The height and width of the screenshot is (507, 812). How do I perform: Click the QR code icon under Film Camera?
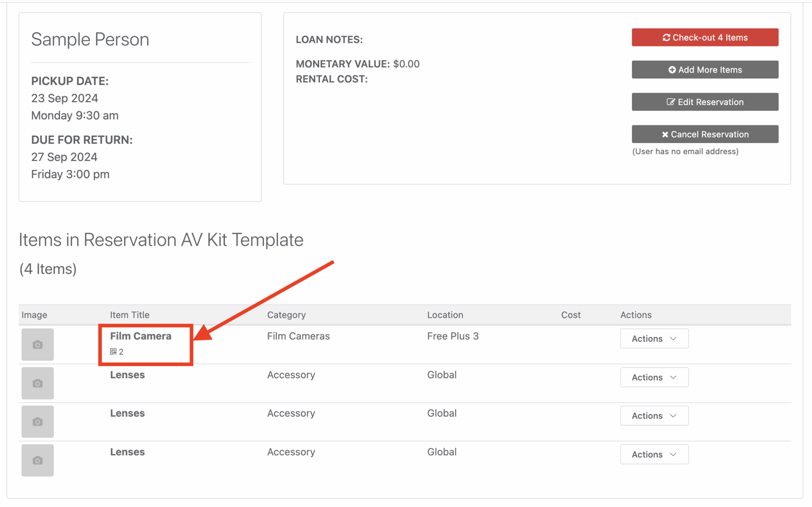(113, 351)
